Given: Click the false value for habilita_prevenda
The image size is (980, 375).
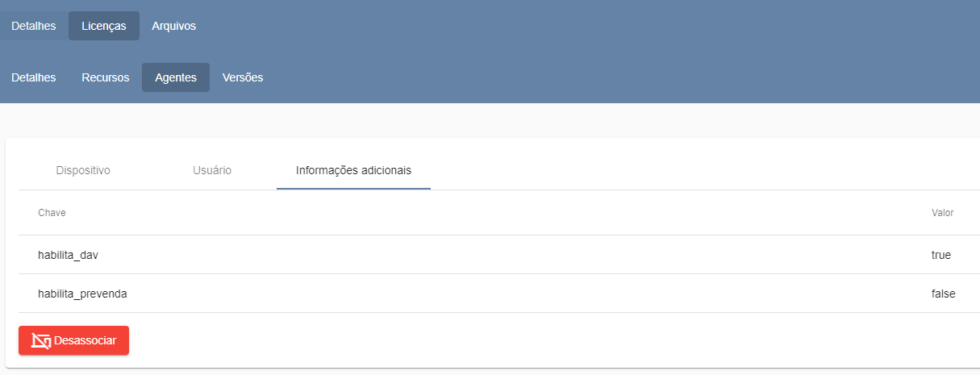Looking at the screenshot, I should 943,294.
